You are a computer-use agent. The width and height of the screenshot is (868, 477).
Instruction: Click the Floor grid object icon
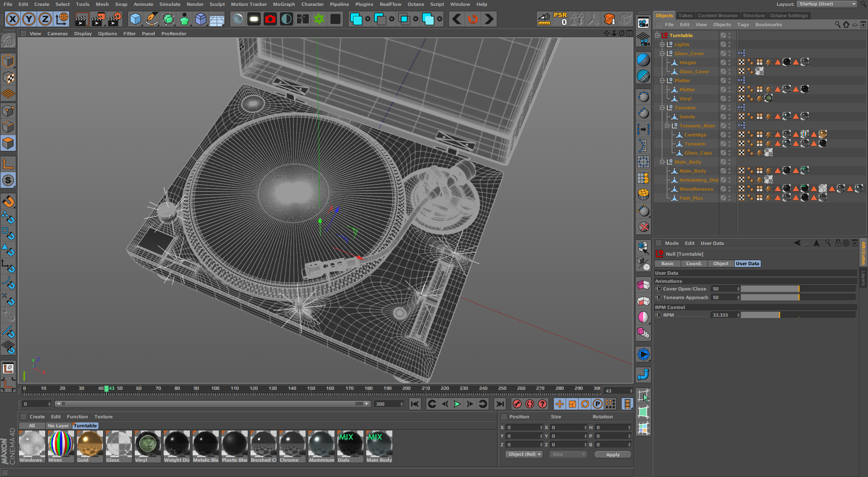217,19
